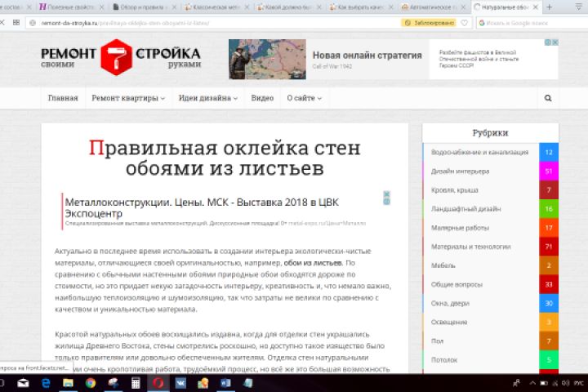This screenshot has width=588, height=392.
Task: Click the magenta count badge 51
Action: [x=549, y=171]
